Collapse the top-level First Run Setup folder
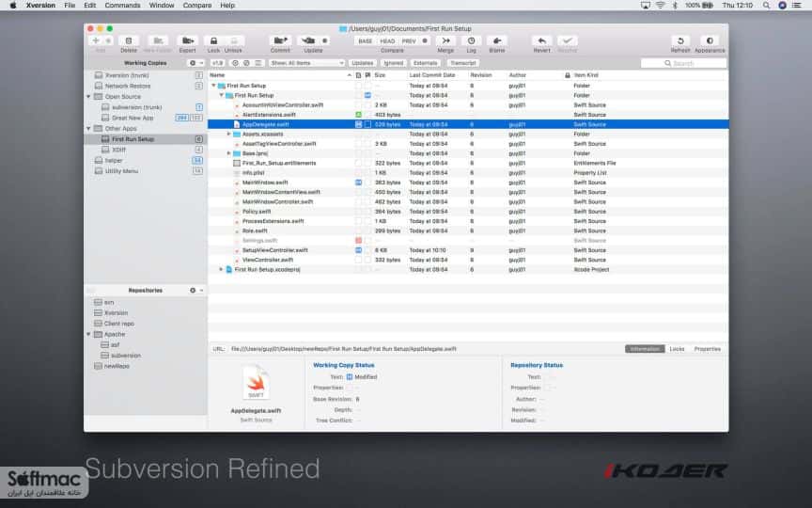Screen dimensions: 812x508 click(x=213, y=86)
